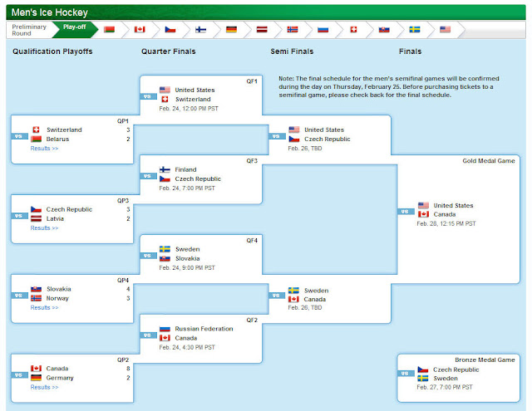
Task: Click the United States flag in navigation bar
Action: pyautogui.click(x=445, y=29)
